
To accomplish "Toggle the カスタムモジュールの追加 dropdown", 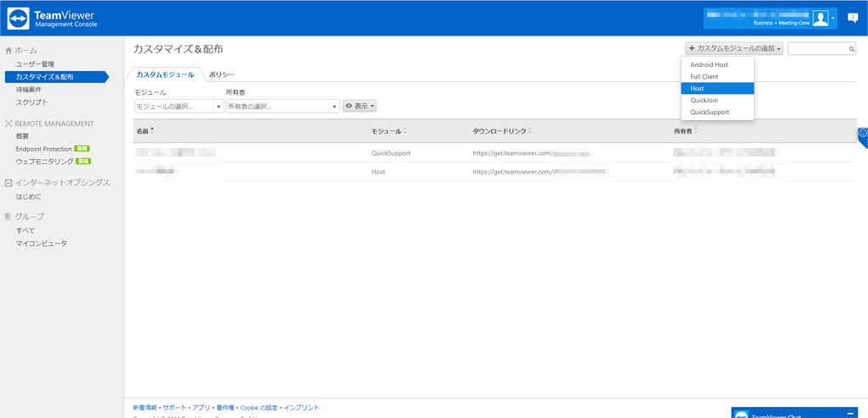I will pos(734,49).
